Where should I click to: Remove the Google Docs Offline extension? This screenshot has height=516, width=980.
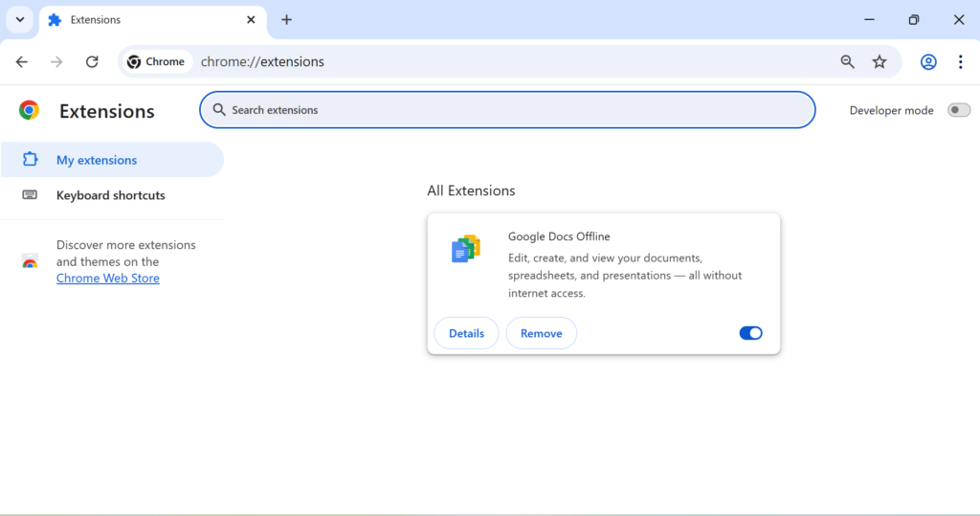tap(542, 333)
